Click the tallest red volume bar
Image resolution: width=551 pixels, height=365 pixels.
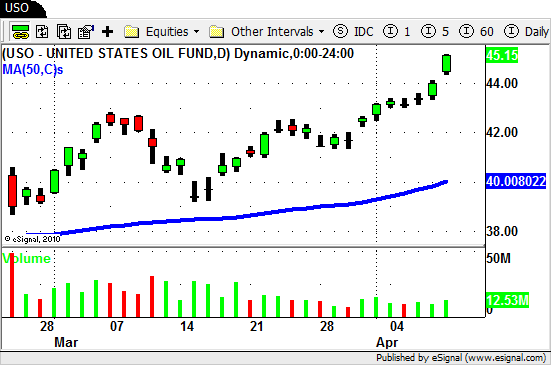tap(12, 285)
